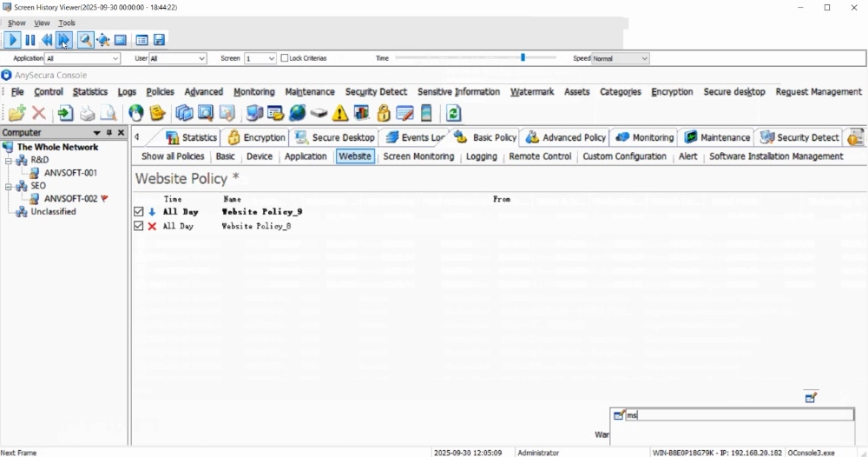Image resolution: width=868 pixels, height=457 pixels.
Task: Collapse the R&D tree node
Action: click(x=10, y=161)
